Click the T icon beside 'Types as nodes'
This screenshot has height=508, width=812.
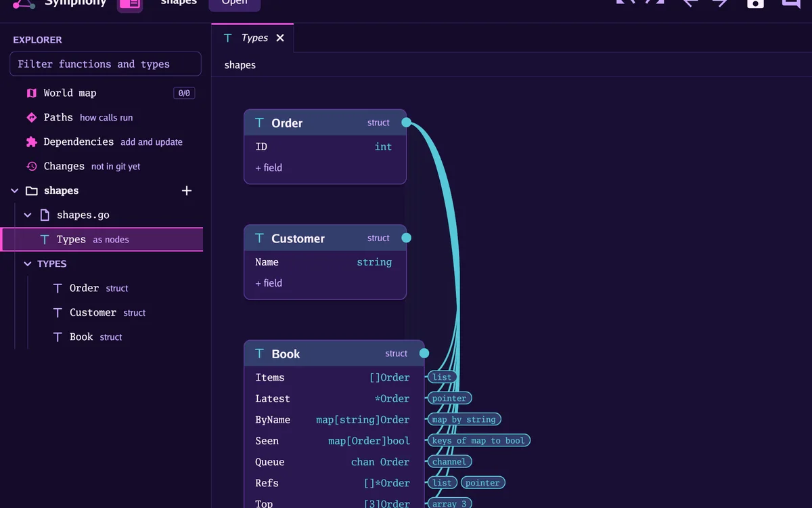(x=45, y=239)
